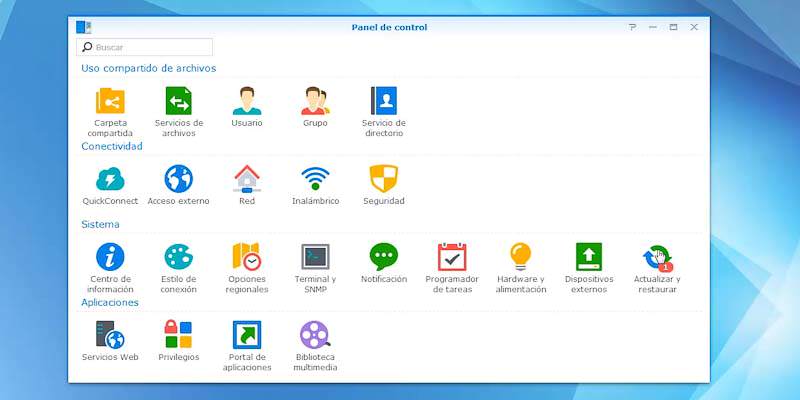The height and width of the screenshot is (400, 800).
Task: Open the Inalámbrico Wi-Fi icon
Action: pos(315,179)
